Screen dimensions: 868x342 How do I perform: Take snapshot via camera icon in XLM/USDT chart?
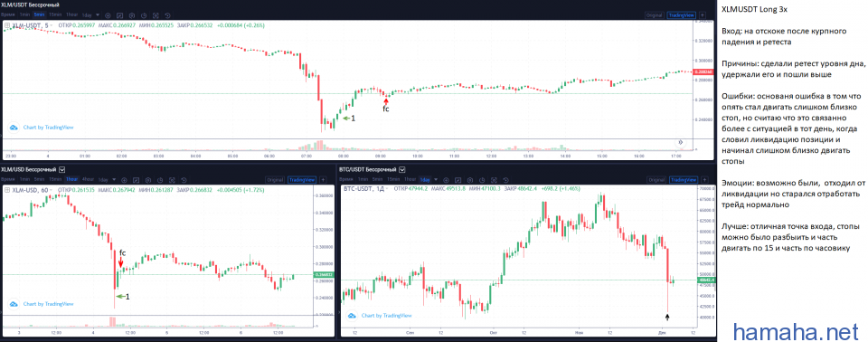[x=156, y=15]
